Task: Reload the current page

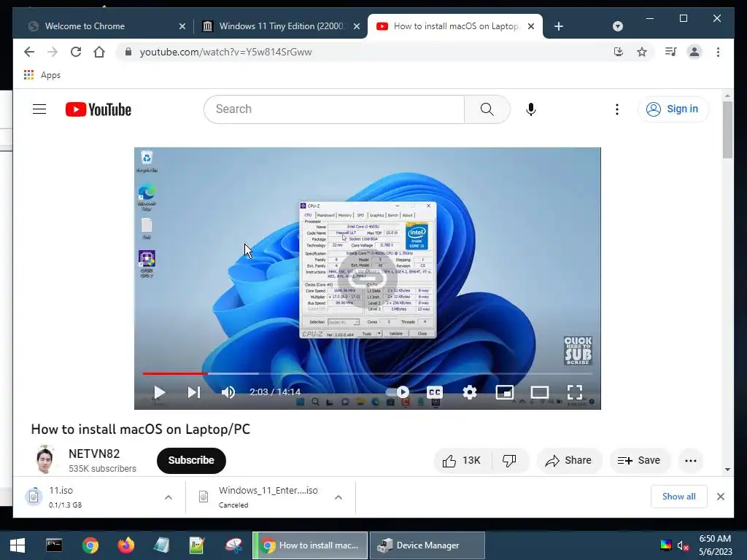Action: click(76, 52)
